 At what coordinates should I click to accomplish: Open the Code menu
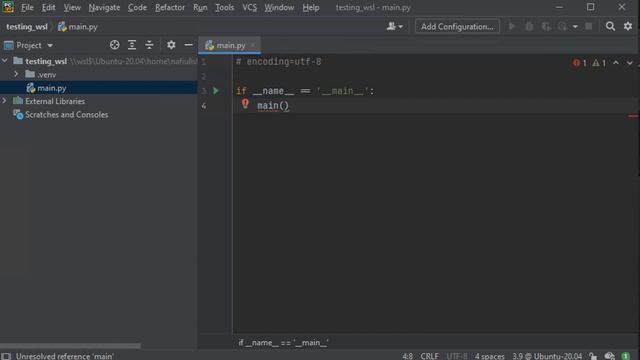pos(137,7)
